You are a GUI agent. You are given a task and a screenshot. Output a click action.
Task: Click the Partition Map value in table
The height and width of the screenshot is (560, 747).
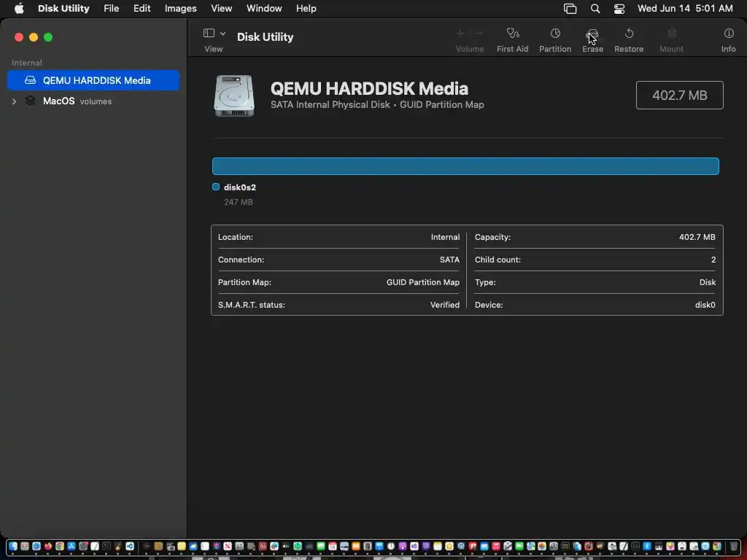422,282
